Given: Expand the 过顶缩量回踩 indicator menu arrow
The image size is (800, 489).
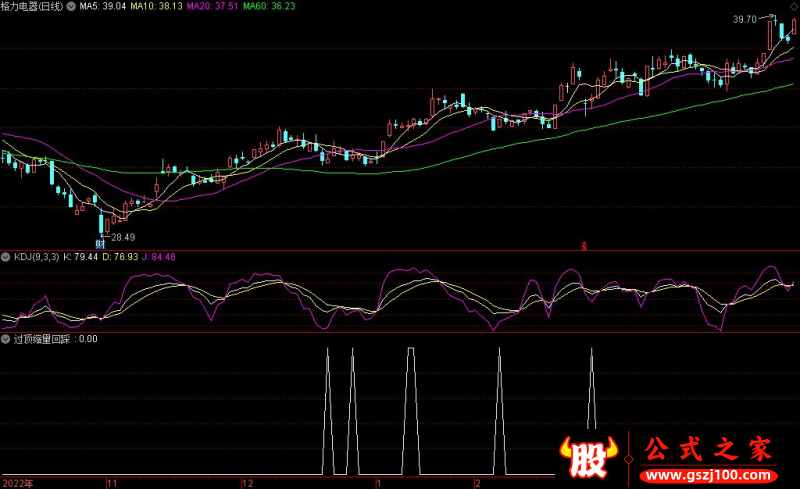Looking at the screenshot, I should (6, 338).
